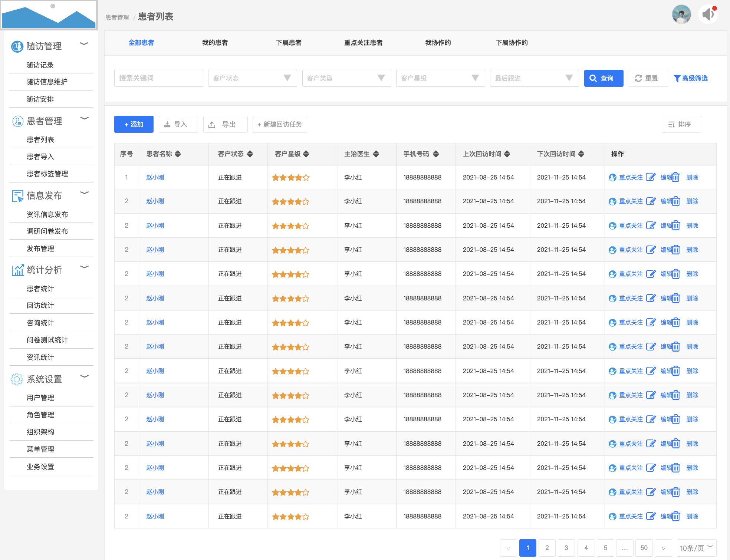Switch to the 我的患者 tab
This screenshot has height=560, width=730.
[x=215, y=43]
